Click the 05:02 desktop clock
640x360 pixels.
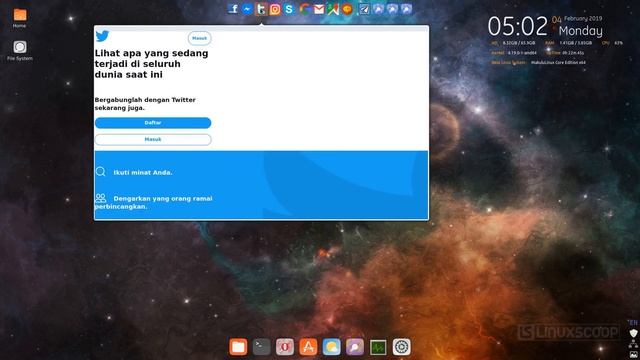518,27
